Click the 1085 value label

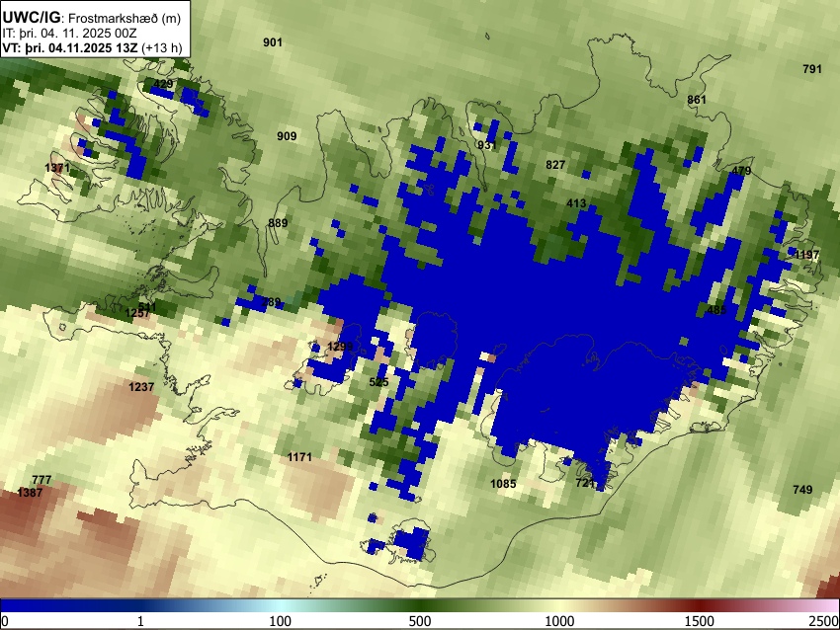click(x=503, y=484)
